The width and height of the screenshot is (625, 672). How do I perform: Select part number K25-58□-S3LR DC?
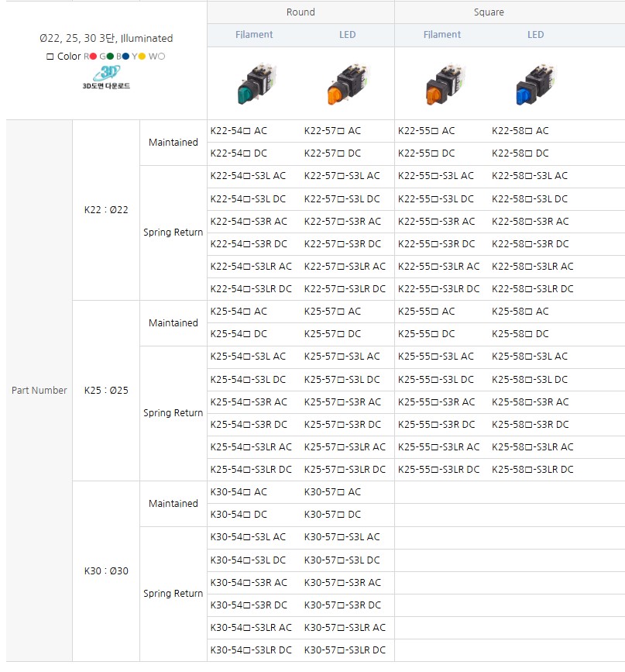[532, 470]
